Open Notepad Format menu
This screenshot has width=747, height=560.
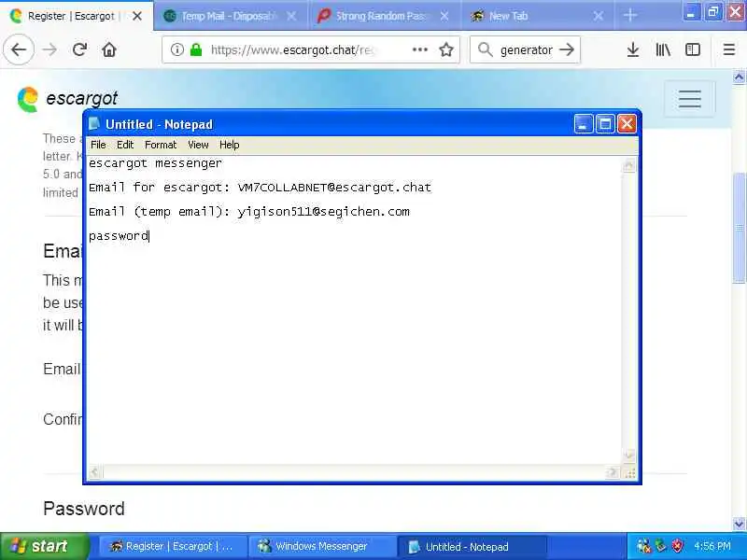click(x=161, y=145)
